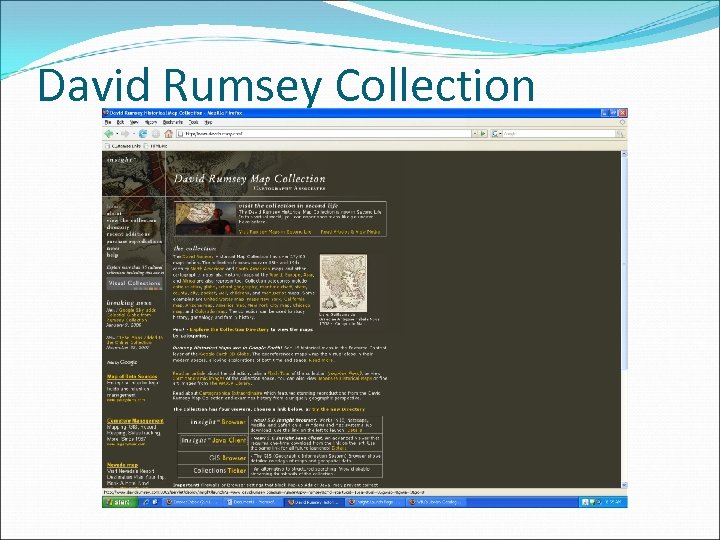The height and width of the screenshot is (540, 720).
Task: Click the Internet Explorer quick launch icon
Action: click(146, 502)
